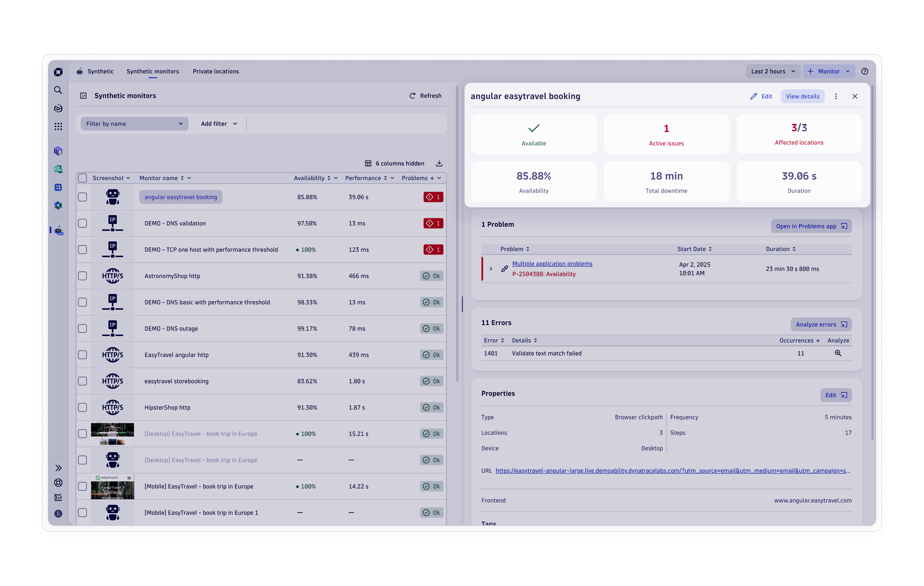924x586 pixels.
Task: Open the apps grid icon in sidebar
Action: click(x=58, y=126)
